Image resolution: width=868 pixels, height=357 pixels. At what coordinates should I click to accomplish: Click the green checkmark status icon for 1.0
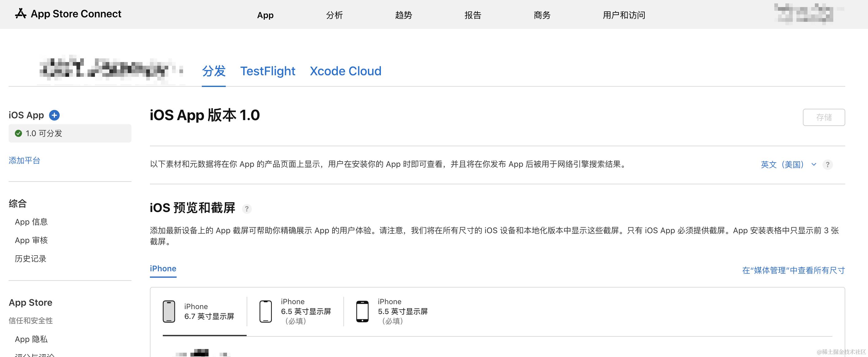tap(18, 134)
